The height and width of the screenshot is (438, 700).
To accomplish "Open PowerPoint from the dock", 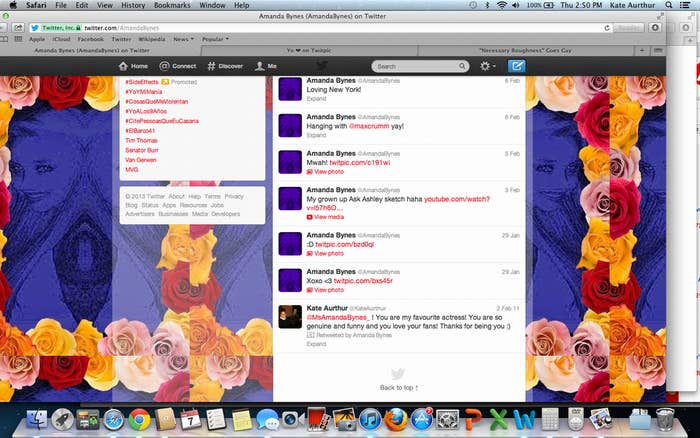I will click(473, 420).
